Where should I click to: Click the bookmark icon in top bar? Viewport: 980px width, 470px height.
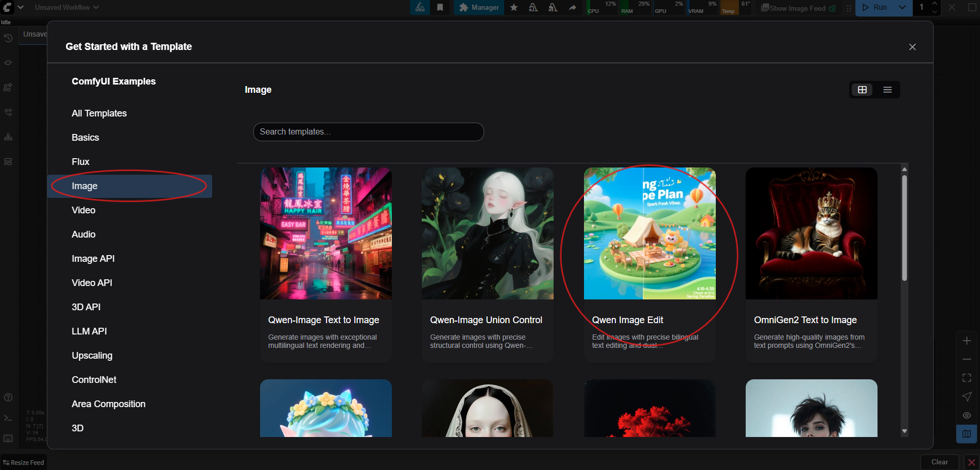(440, 7)
